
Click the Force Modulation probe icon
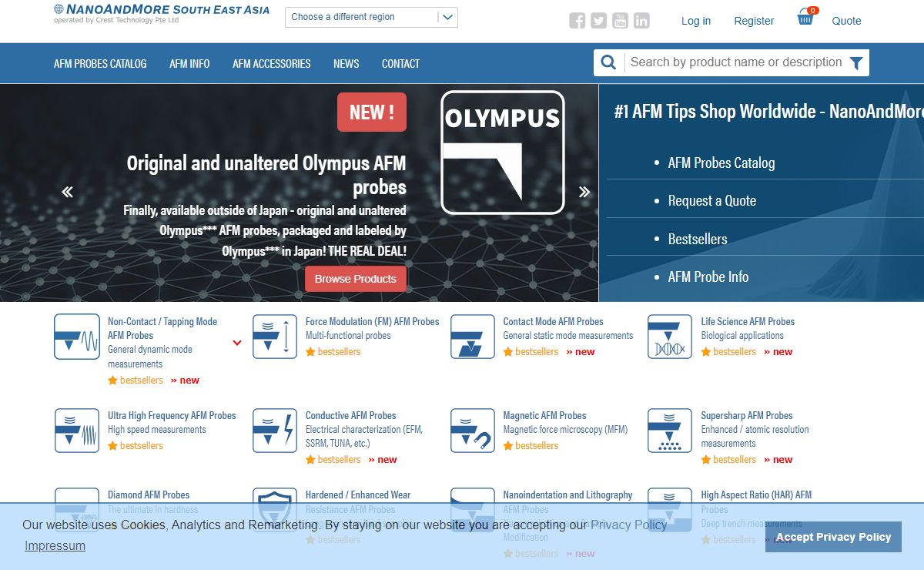coord(275,337)
